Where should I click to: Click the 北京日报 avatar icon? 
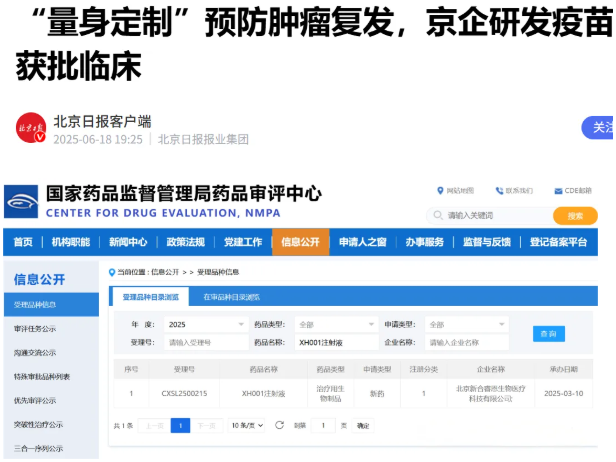point(30,129)
